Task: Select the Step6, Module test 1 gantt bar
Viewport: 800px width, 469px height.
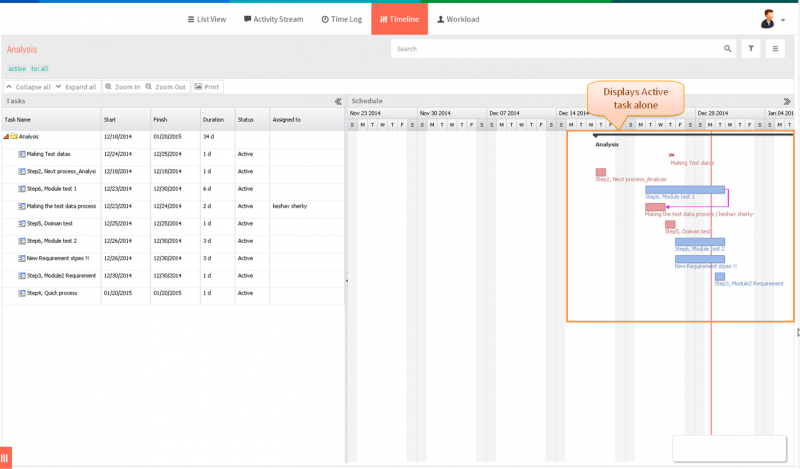Action: (685, 190)
